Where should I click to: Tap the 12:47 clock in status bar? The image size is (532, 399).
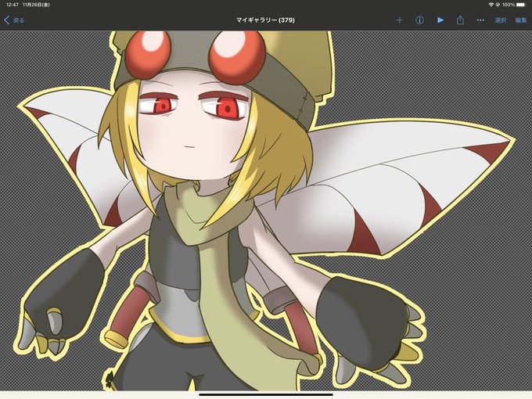[x=13, y=5]
